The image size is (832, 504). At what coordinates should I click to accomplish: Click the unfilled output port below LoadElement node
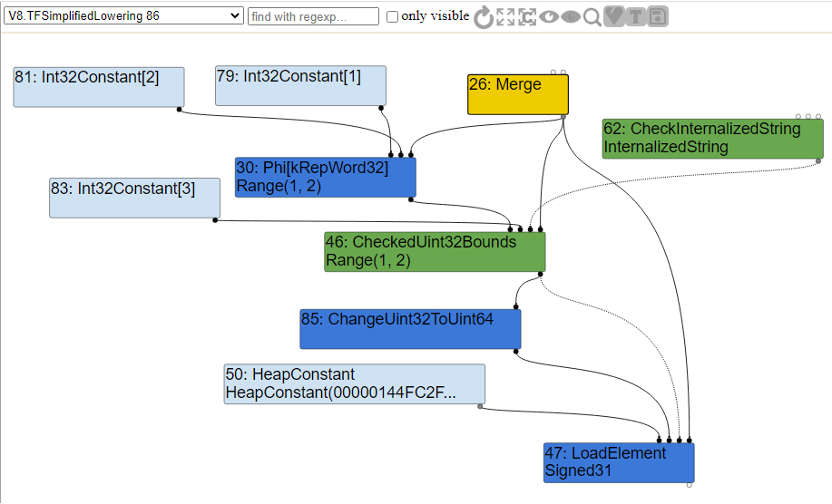coord(690,484)
